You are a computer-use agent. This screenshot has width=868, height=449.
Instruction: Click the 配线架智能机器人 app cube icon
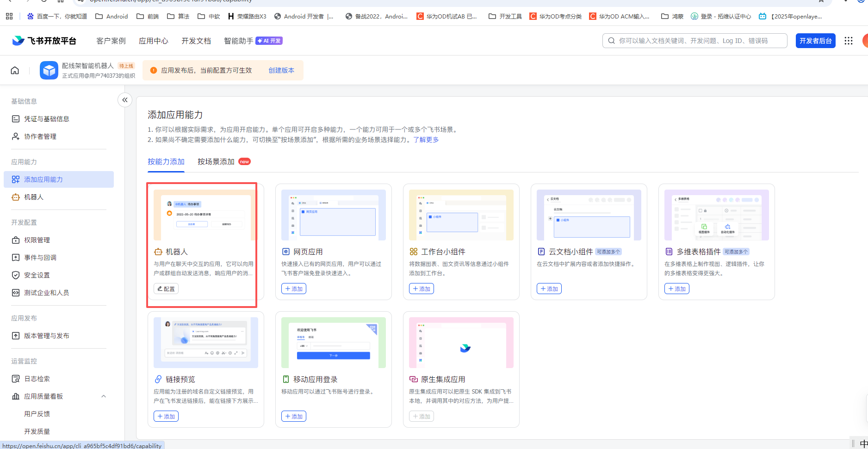[x=49, y=70]
